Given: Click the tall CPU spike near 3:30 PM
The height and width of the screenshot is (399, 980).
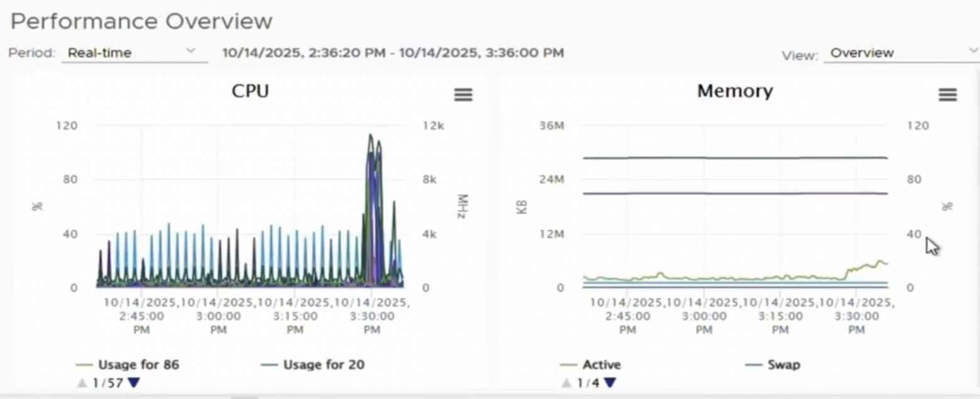Looking at the screenshot, I should point(371,145).
